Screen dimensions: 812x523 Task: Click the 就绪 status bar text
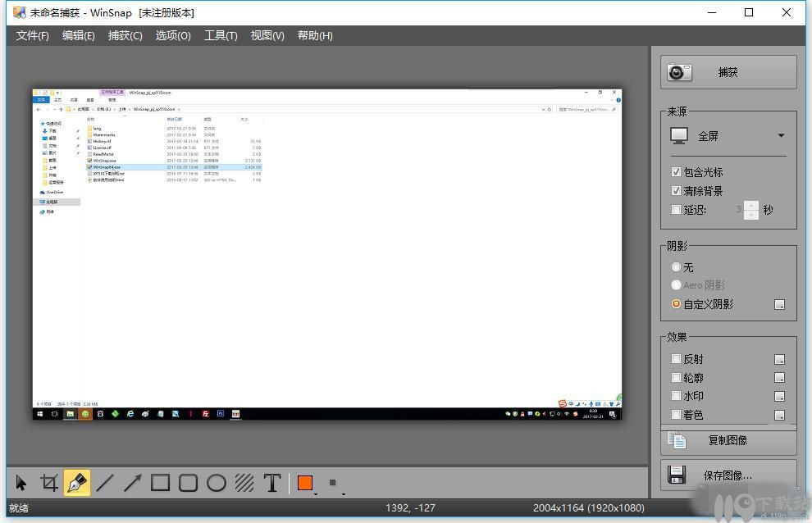[19, 508]
